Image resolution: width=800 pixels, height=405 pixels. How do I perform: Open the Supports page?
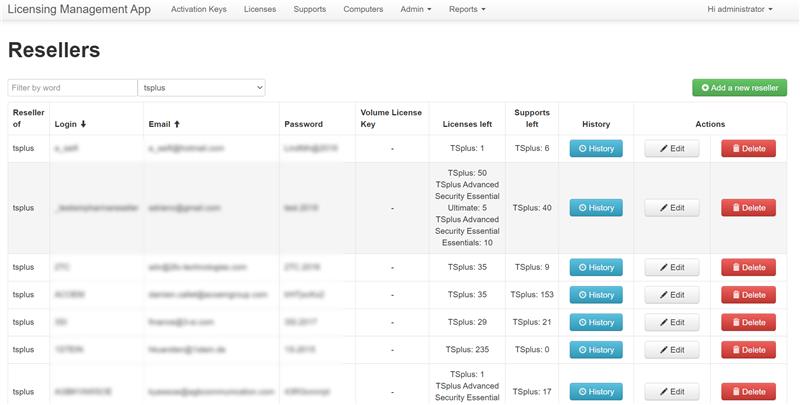310,9
